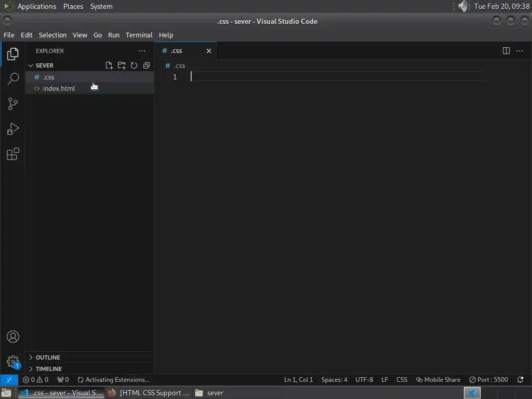532x399 pixels.
Task: Select CSS language mode
Action: point(402,380)
